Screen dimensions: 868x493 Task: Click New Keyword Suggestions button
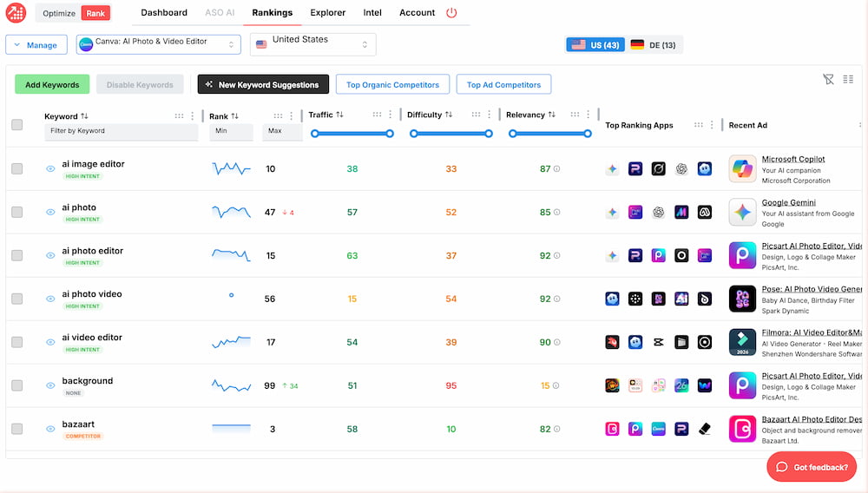[263, 85]
